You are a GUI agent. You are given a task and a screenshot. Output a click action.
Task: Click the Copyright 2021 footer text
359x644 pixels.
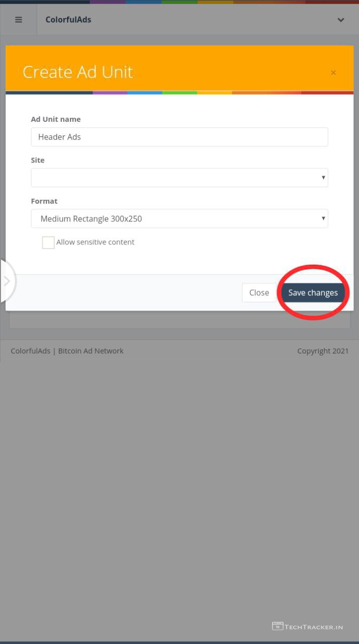[x=323, y=351]
